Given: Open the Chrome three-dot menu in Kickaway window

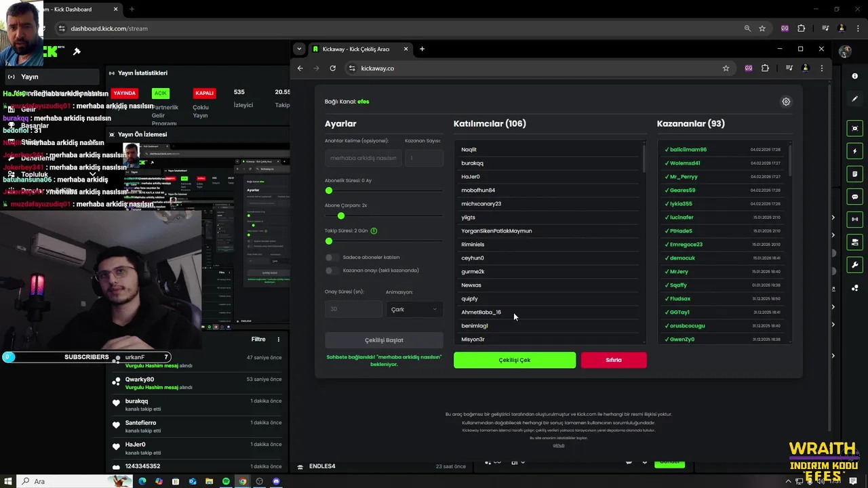Looking at the screenshot, I should click(822, 68).
